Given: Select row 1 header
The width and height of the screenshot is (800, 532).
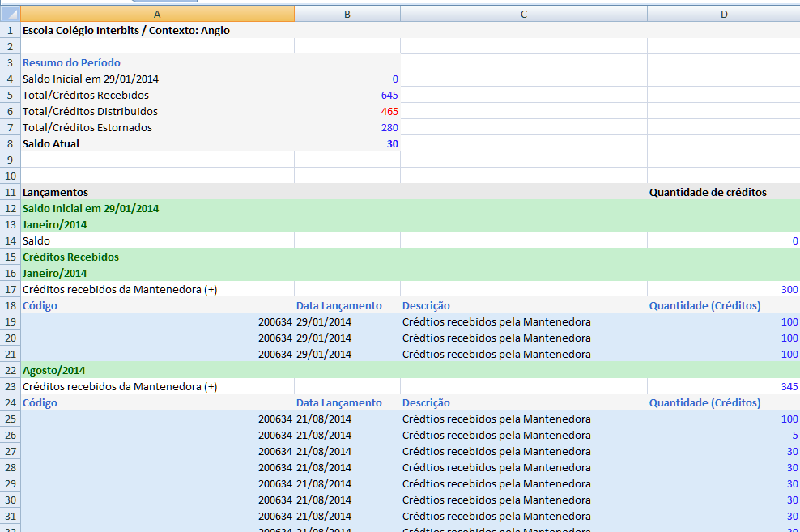Looking at the screenshot, I should [x=10, y=30].
